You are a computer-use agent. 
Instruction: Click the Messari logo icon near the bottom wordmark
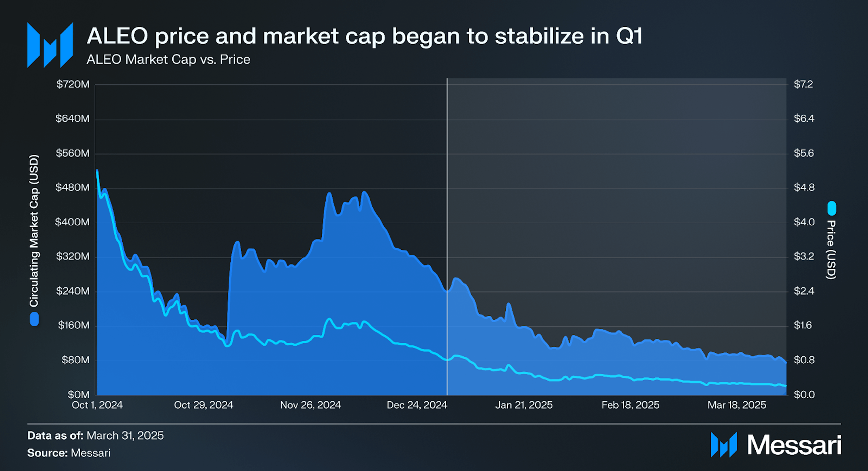click(x=724, y=445)
